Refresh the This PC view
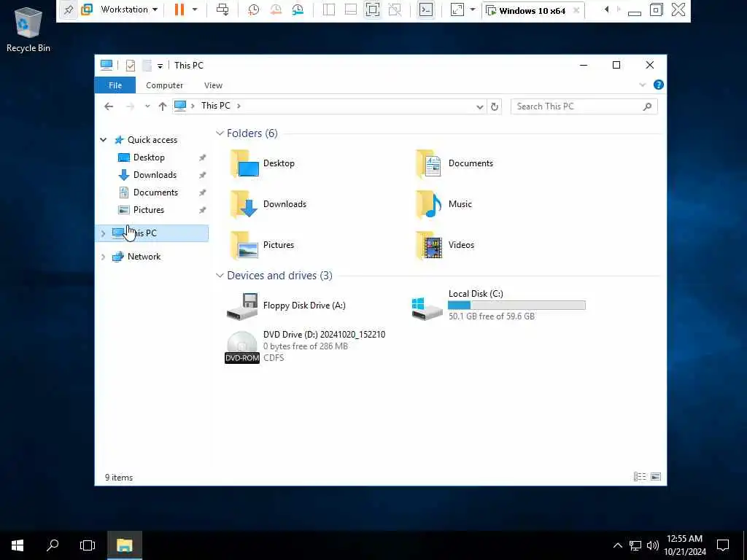This screenshot has height=560, width=747. 495,106
